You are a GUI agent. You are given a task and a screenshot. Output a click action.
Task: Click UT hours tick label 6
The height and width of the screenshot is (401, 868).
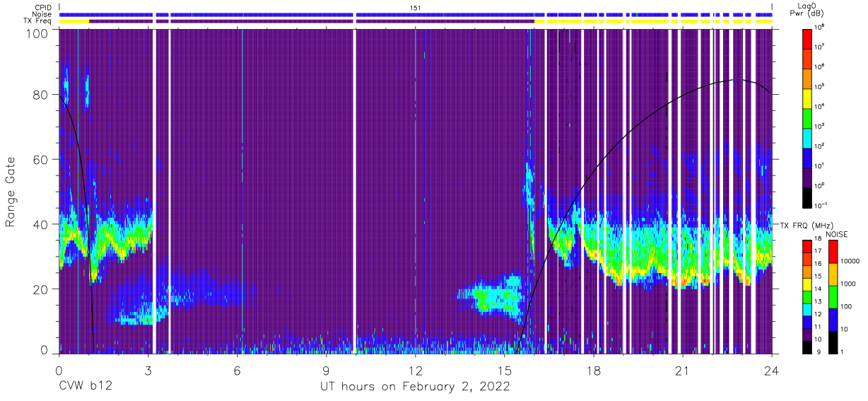[x=237, y=371]
